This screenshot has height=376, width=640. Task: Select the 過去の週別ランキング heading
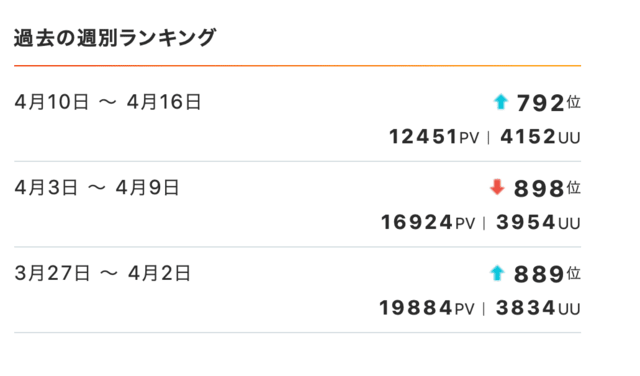tap(115, 38)
